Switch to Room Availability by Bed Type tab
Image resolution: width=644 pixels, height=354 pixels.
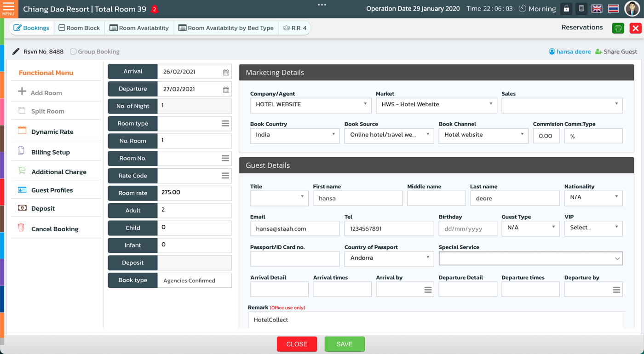[226, 28]
